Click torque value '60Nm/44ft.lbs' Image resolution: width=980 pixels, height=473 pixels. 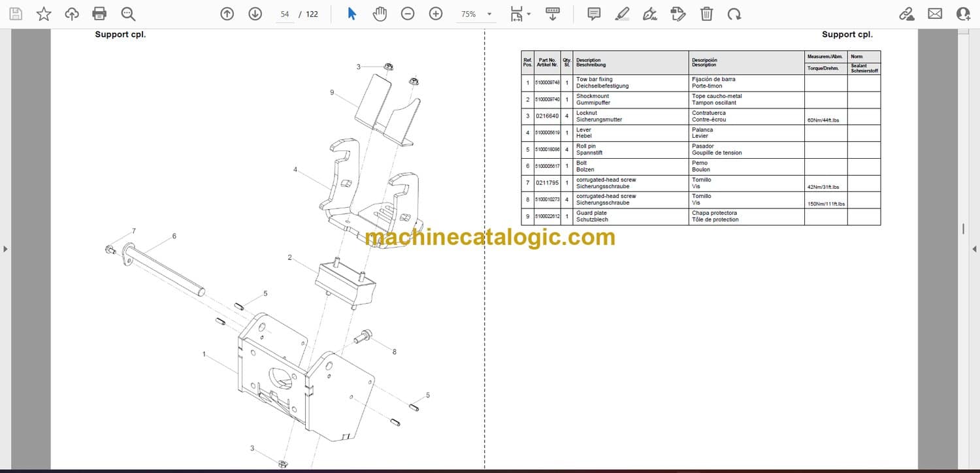click(x=823, y=120)
